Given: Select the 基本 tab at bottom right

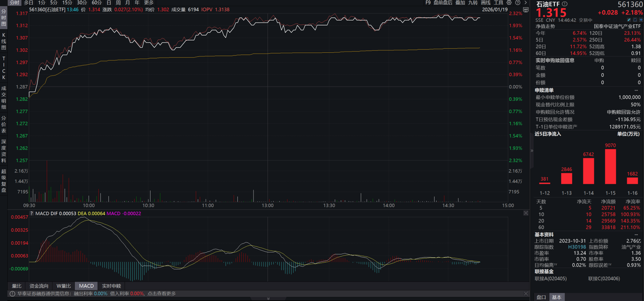Looking at the screenshot, I should 557,297.
